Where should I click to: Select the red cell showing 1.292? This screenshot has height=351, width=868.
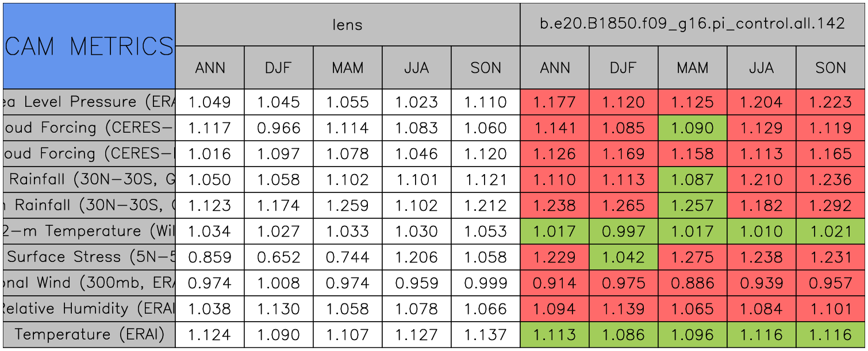point(831,205)
